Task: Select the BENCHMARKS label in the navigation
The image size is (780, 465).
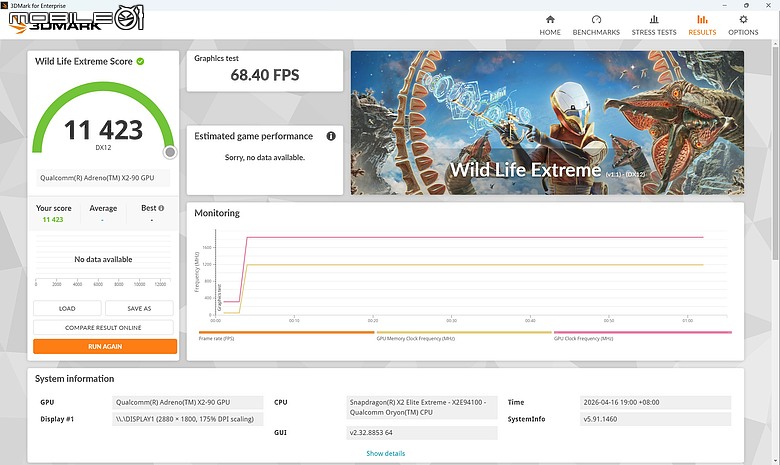Action: pos(596,32)
